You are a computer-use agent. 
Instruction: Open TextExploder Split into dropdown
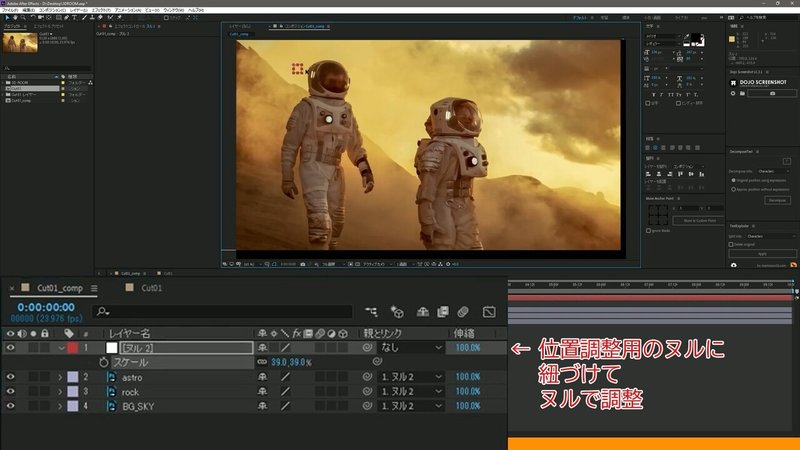click(770, 236)
